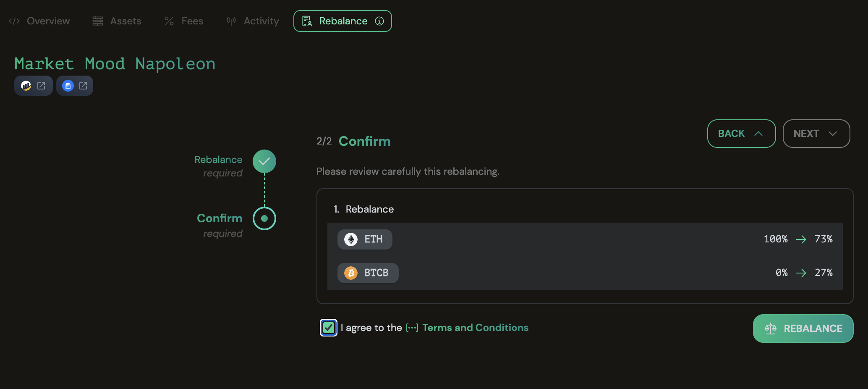
Task: Click the Overview code brackets icon
Action: [14, 21]
